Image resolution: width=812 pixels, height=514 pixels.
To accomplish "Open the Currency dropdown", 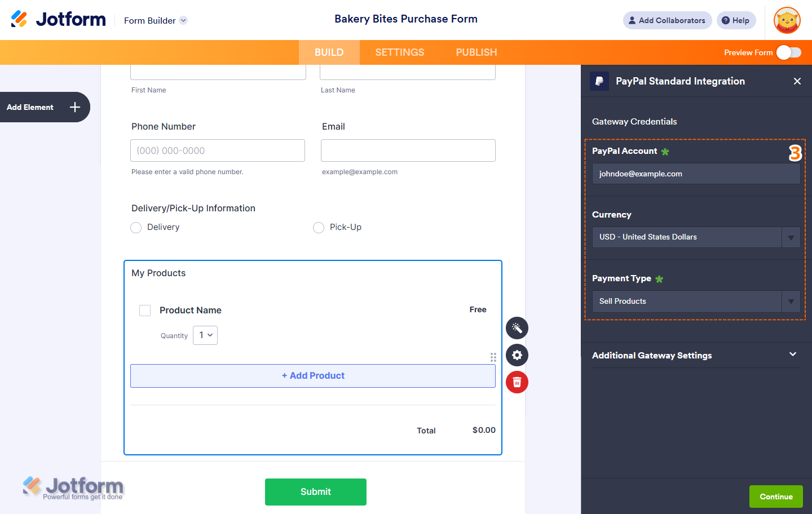I will tap(790, 237).
